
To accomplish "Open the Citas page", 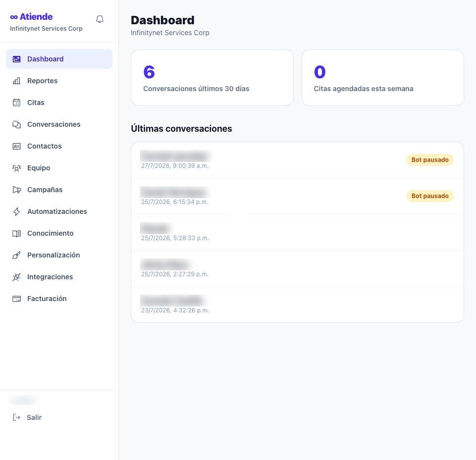I will (x=59, y=102).
